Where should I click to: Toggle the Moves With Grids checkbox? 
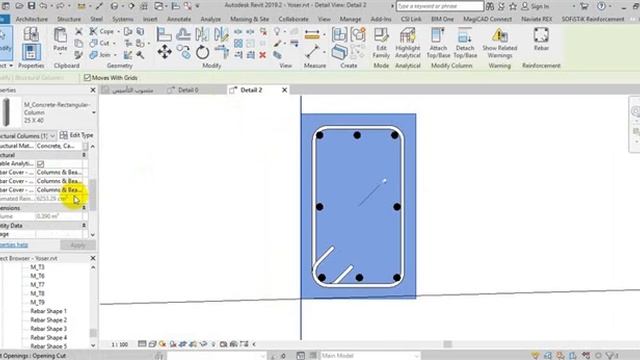click(x=87, y=78)
